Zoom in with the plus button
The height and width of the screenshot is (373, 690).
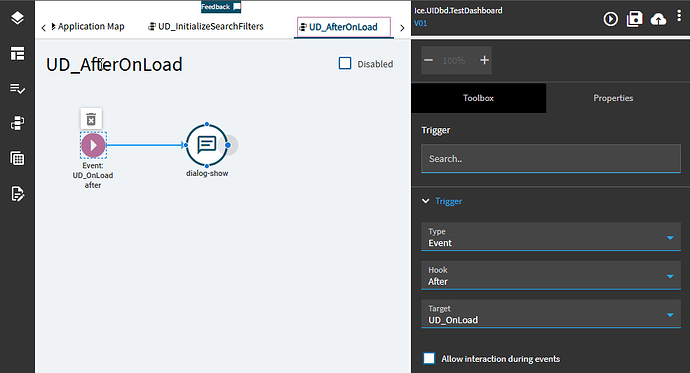tap(484, 60)
